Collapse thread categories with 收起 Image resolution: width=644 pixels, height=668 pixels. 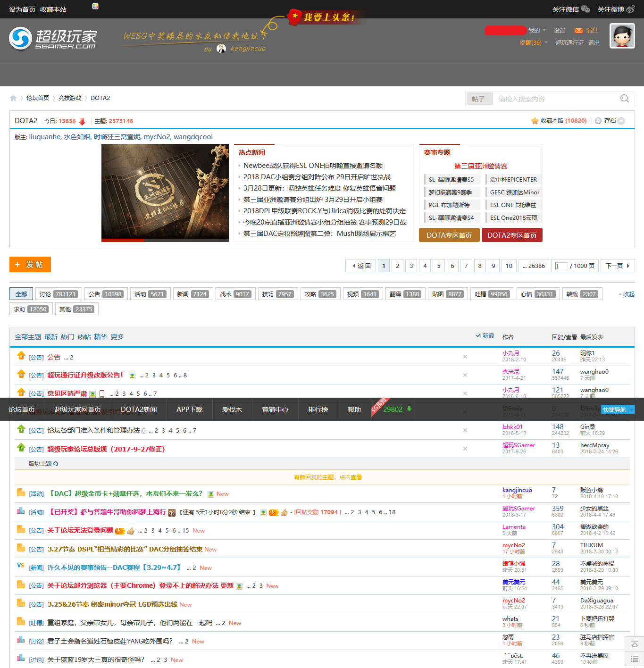point(627,294)
